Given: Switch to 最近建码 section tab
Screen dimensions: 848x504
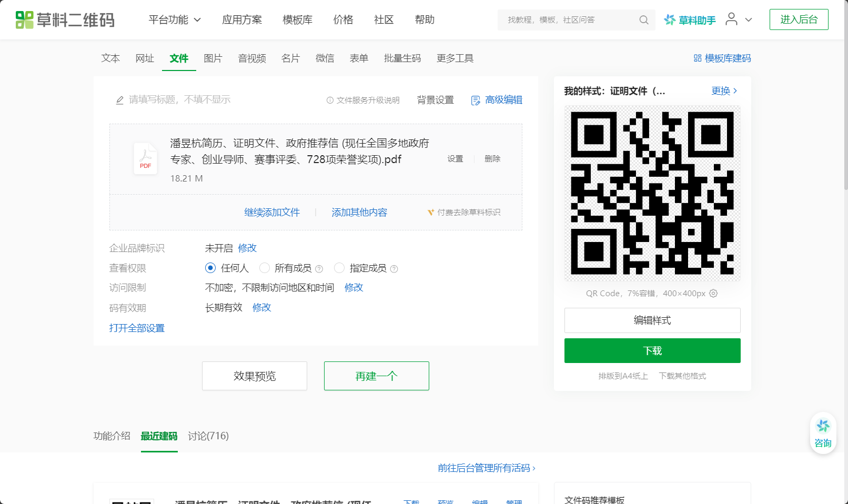Looking at the screenshot, I should pyautogui.click(x=159, y=436).
